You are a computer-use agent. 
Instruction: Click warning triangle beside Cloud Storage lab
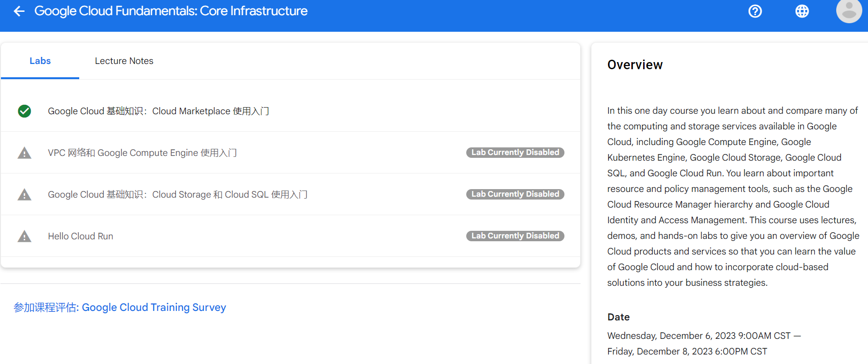coord(25,195)
